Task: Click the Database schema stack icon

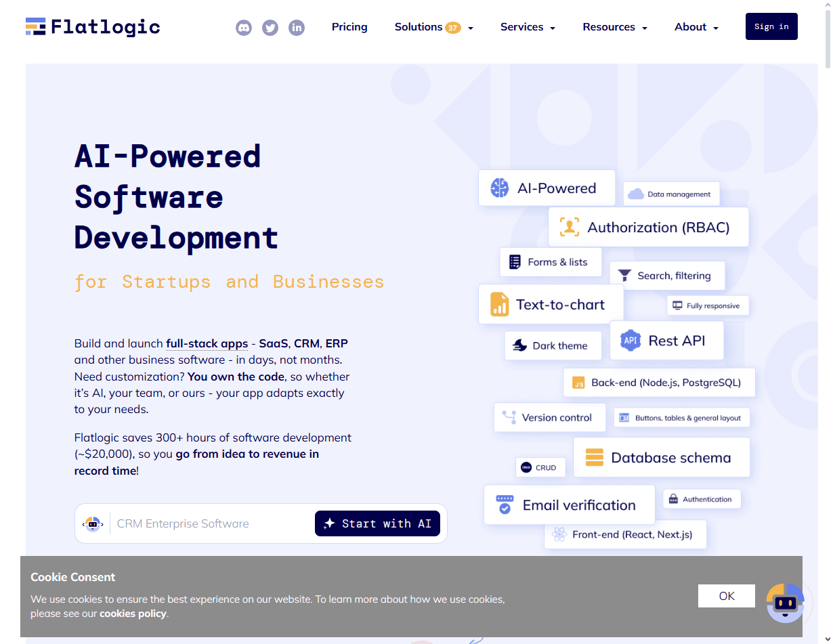Action: (x=594, y=457)
